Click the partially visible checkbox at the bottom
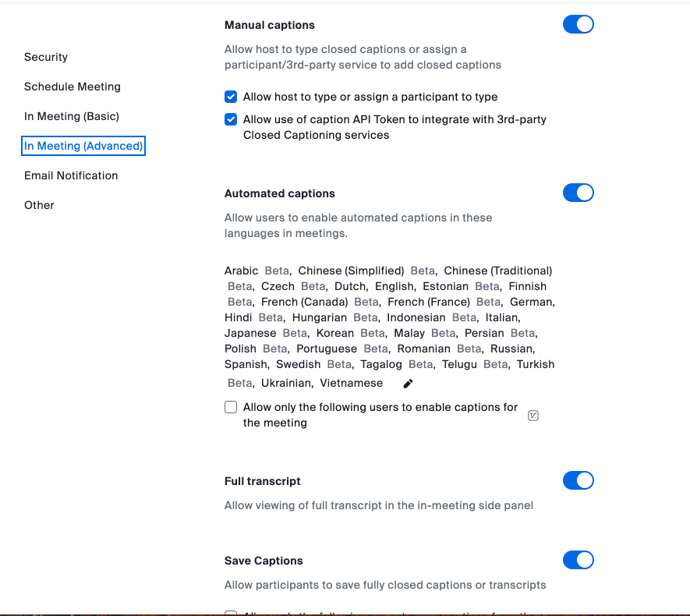The height and width of the screenshot is (616, 690). point(231,613)
